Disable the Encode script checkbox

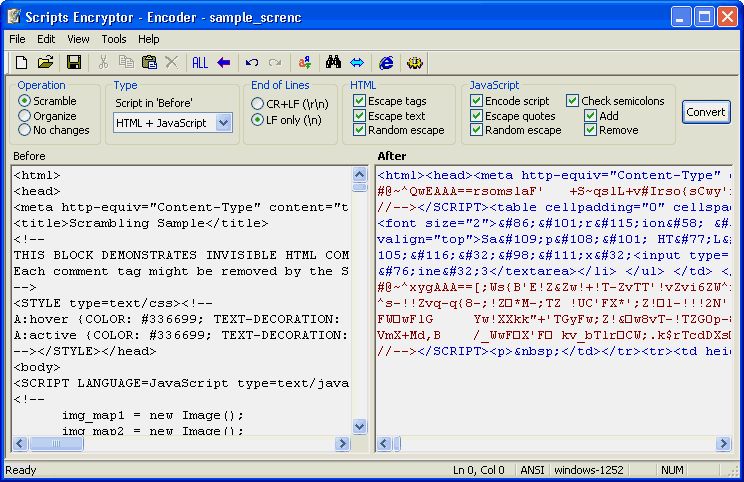click(477, 101)
